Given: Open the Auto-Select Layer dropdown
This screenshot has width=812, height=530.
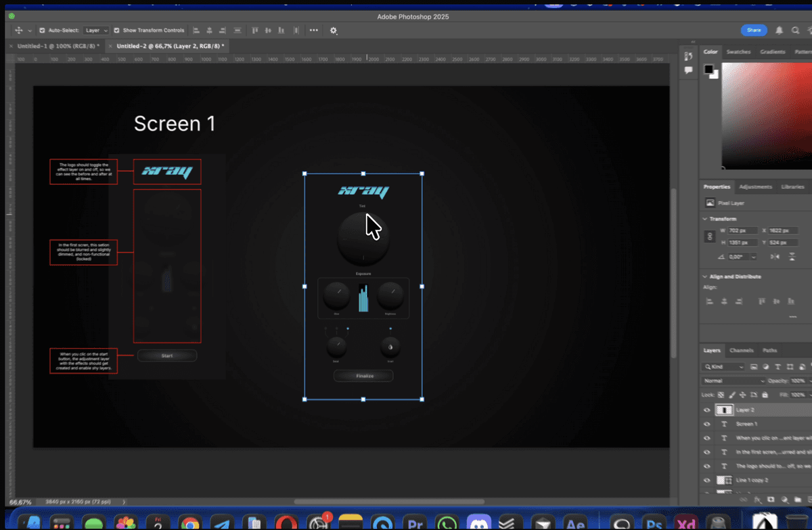Looking at the screenshot, I should pos(95,30).
